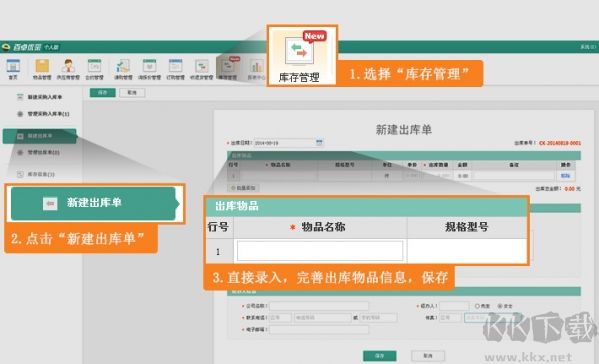Open the 收退货管理 receiving icon
599x364 pixels.
201,69
